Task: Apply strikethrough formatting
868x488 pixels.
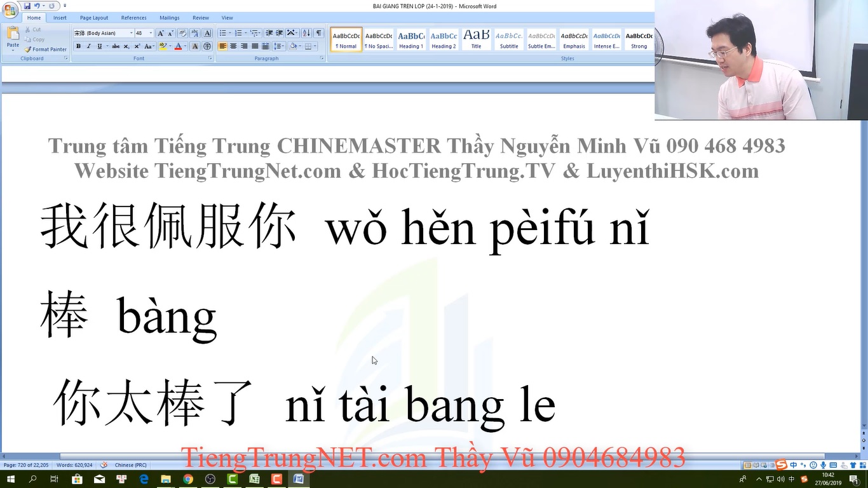Action: click(116, 46)
